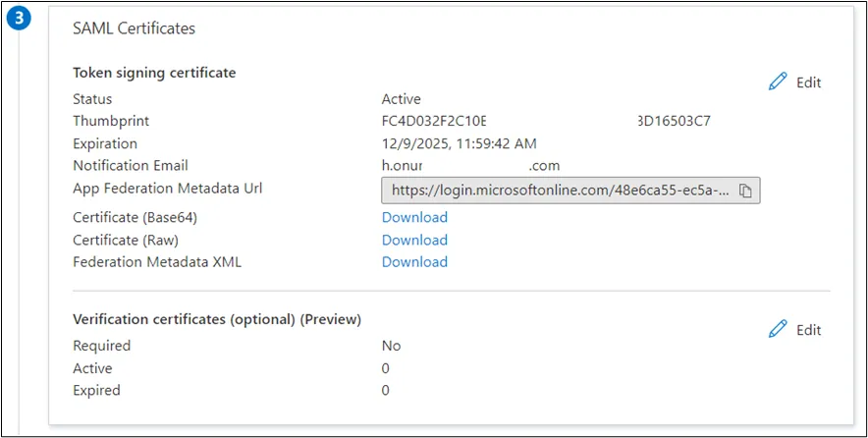This screenshot has width=868, height=438.
Task: Click the Expired label
Action: tap(96, 390)
